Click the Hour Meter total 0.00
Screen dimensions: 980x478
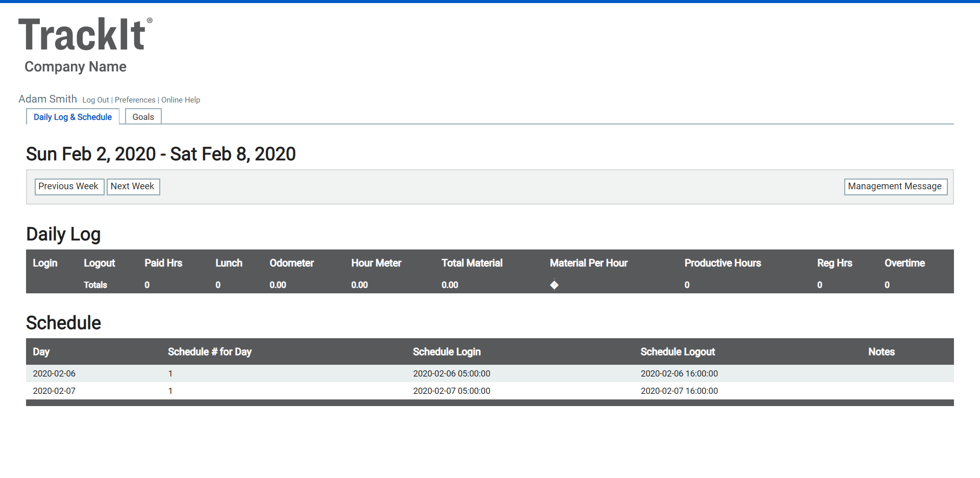[359, 285]
